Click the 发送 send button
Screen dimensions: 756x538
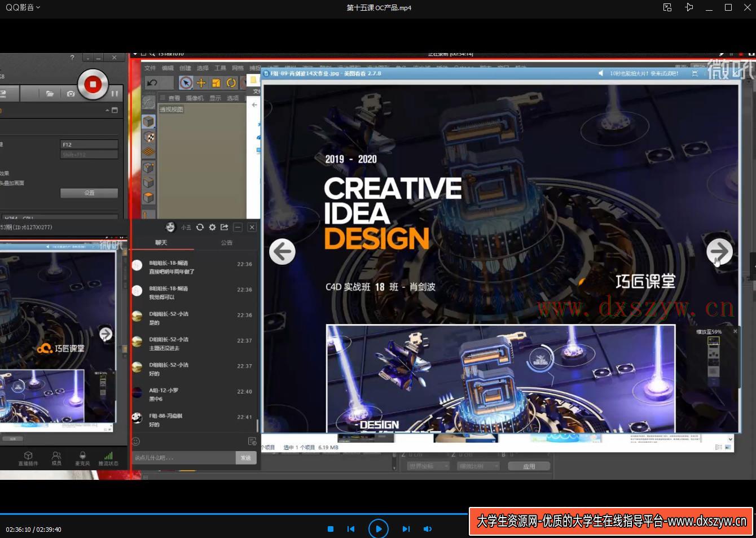pyautogui.click(x=246, y=458)
